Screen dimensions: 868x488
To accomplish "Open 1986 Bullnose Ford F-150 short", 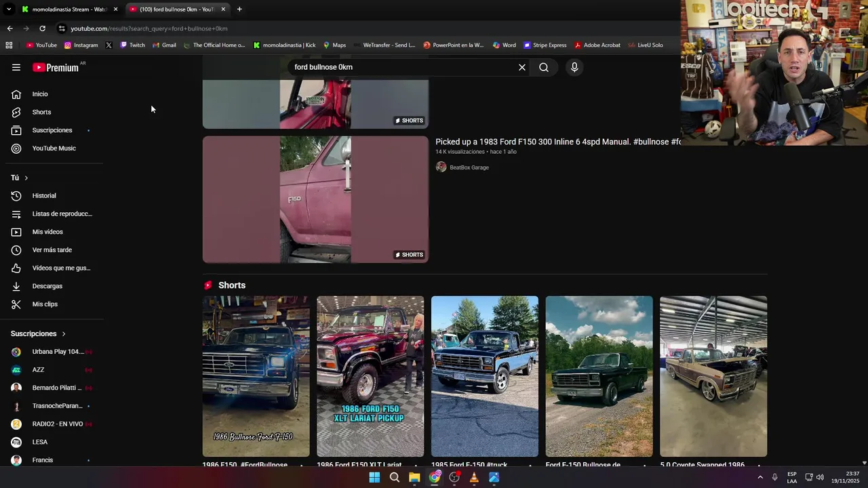I will [x=256, y=376].
